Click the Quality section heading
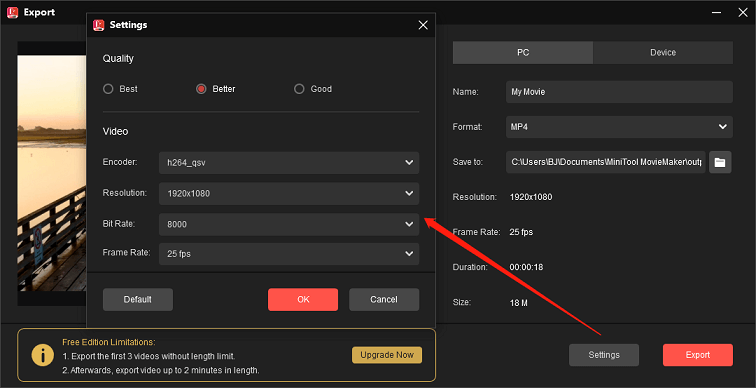The height and width of the screenshot is (388, 756). point(118,59)
